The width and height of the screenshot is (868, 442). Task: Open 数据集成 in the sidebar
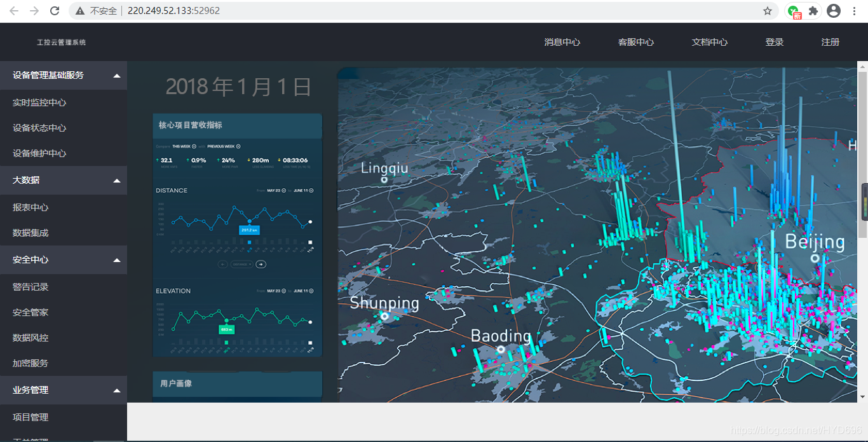31,233
